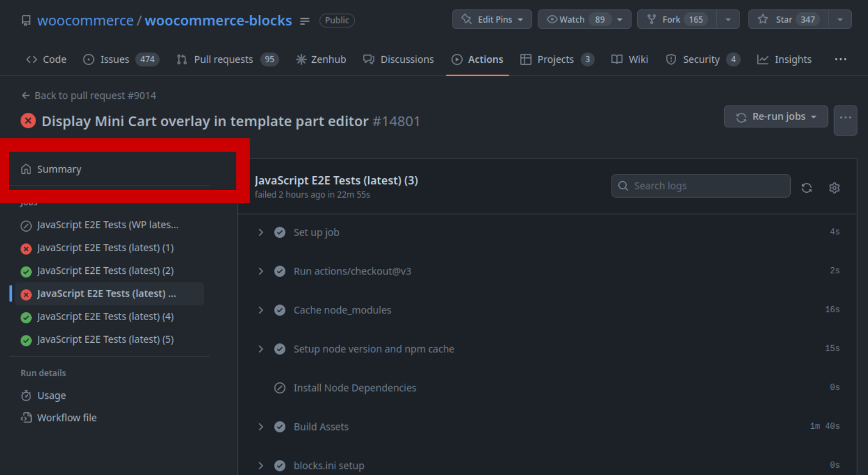Go to the Security tab
868x475 pixels.
tap(703, 59)
